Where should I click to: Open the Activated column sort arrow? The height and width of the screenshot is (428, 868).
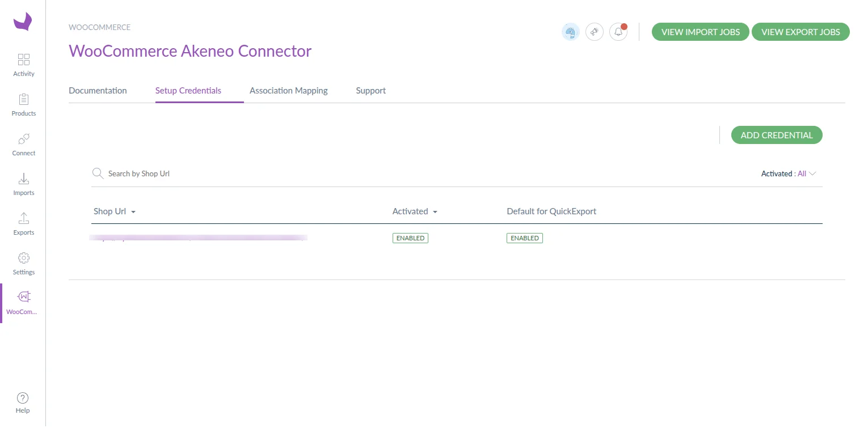(436, 211)
